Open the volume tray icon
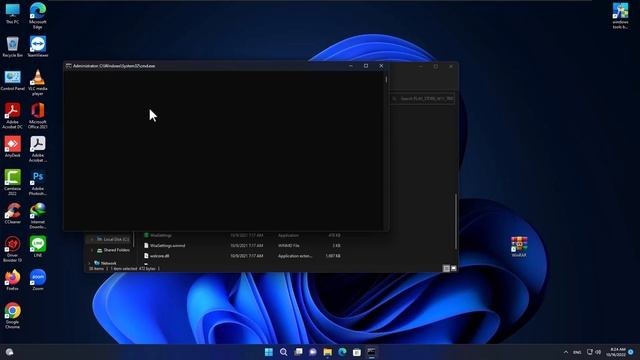Viewport: 640px width, 360px height. (598, 352)
